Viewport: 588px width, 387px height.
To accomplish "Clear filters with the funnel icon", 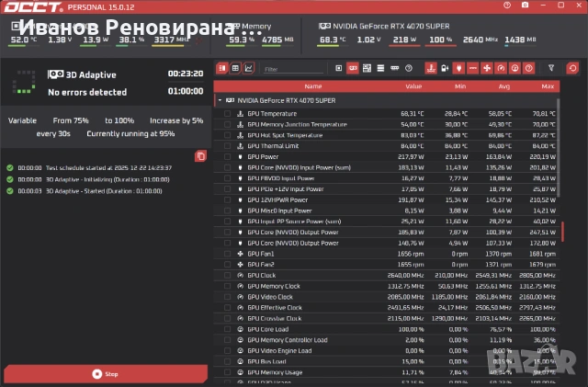I will 551,68.
